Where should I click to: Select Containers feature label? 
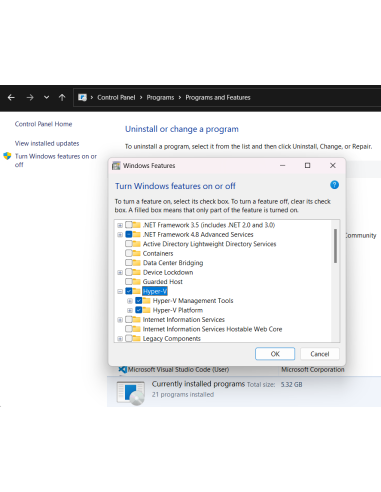pos(158,253)
